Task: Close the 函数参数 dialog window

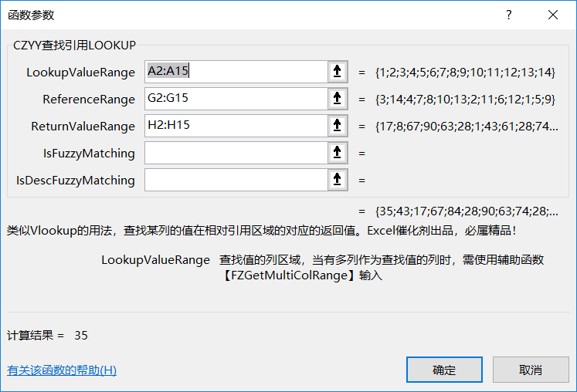Action: 553,15
